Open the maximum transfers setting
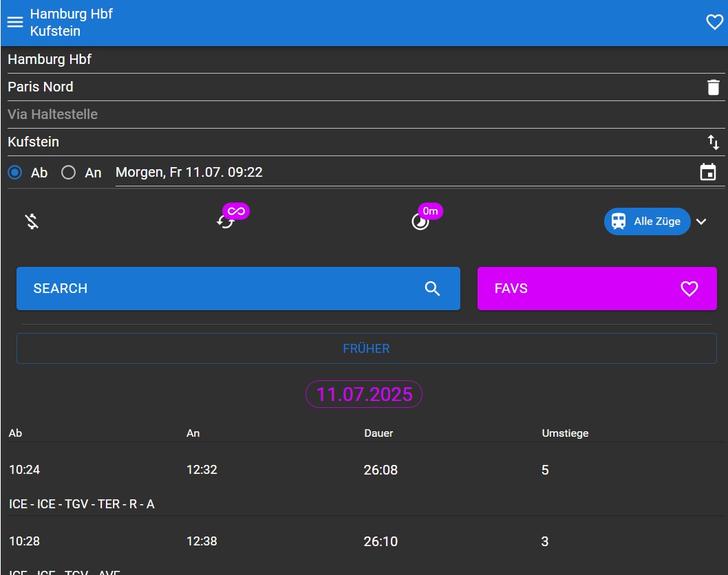 226,222
